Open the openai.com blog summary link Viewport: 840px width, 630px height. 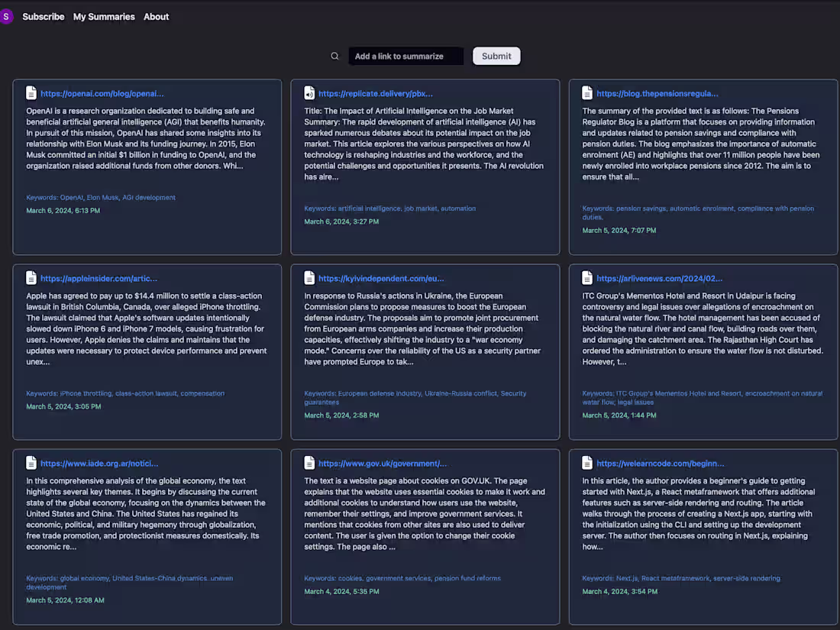pos(102,93)
